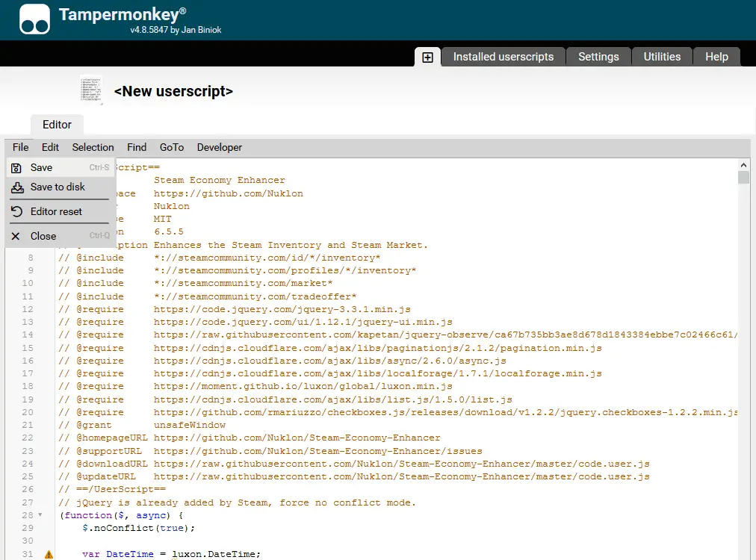The height and width of the screenshot is (560, 756).
Task: Click the unsafeWindow grant value
Action: [x=190, y=425]
